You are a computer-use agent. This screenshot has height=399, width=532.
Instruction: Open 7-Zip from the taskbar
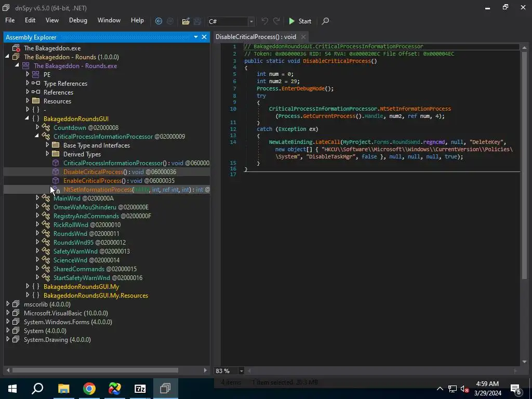(x=140, y=389)
